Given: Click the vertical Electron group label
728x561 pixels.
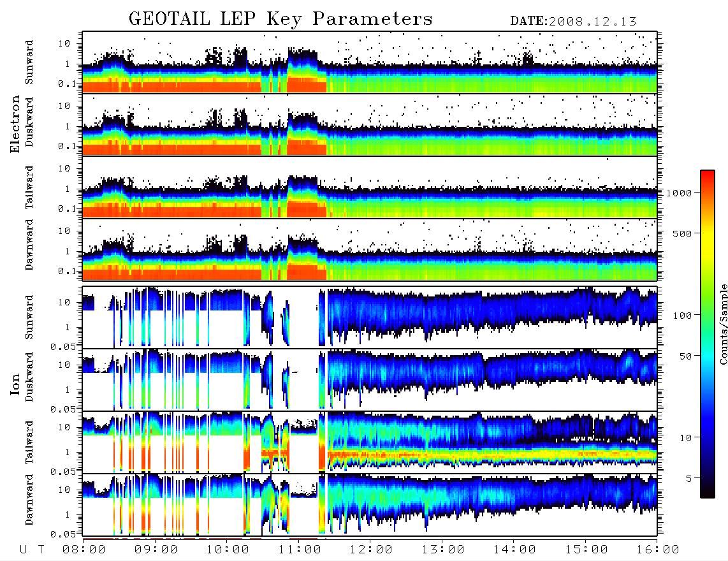Looking at the screenshot, I should pyautogui.click(x=15, y=124).
